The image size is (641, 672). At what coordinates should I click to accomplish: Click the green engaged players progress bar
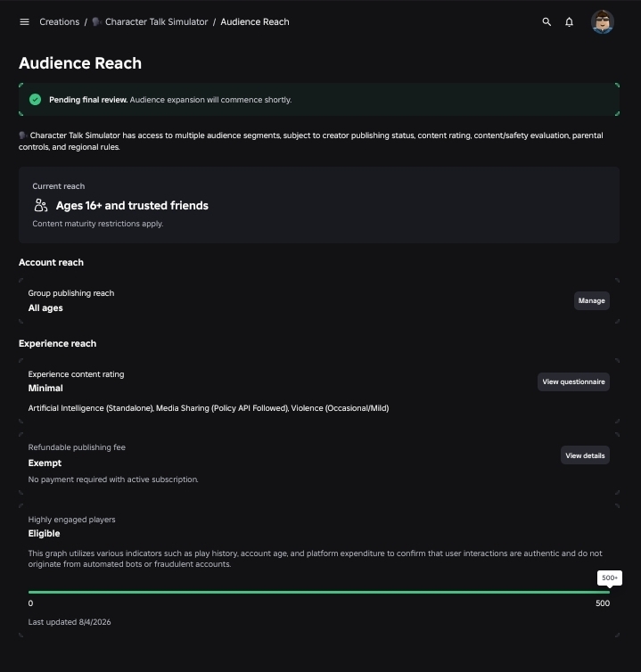click(x=319, y=593)
